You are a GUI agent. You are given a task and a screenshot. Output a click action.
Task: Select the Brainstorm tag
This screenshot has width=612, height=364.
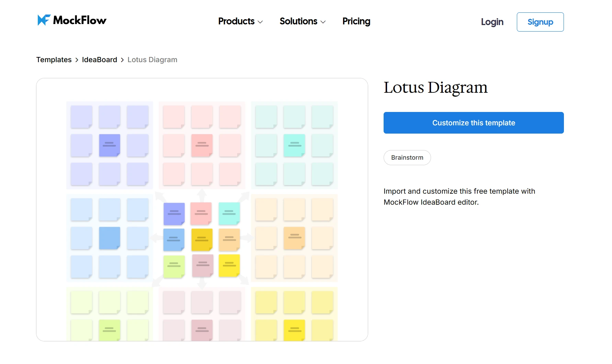[407, 158]
